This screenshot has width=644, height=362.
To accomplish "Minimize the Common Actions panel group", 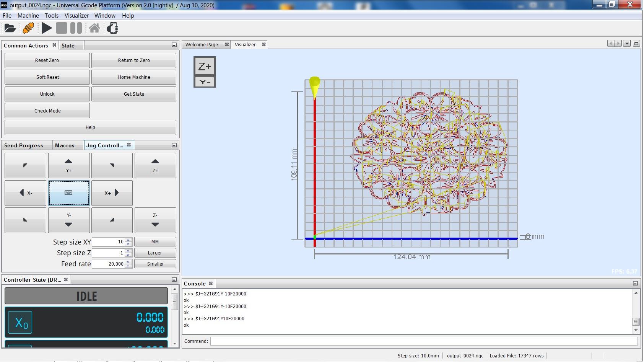I will tap(174, 45).
